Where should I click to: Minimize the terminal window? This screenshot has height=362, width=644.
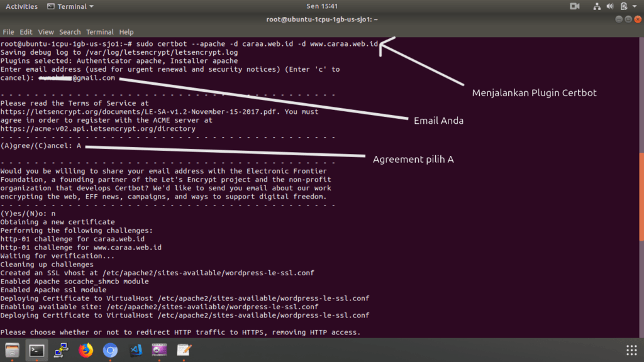click(619, 19)
